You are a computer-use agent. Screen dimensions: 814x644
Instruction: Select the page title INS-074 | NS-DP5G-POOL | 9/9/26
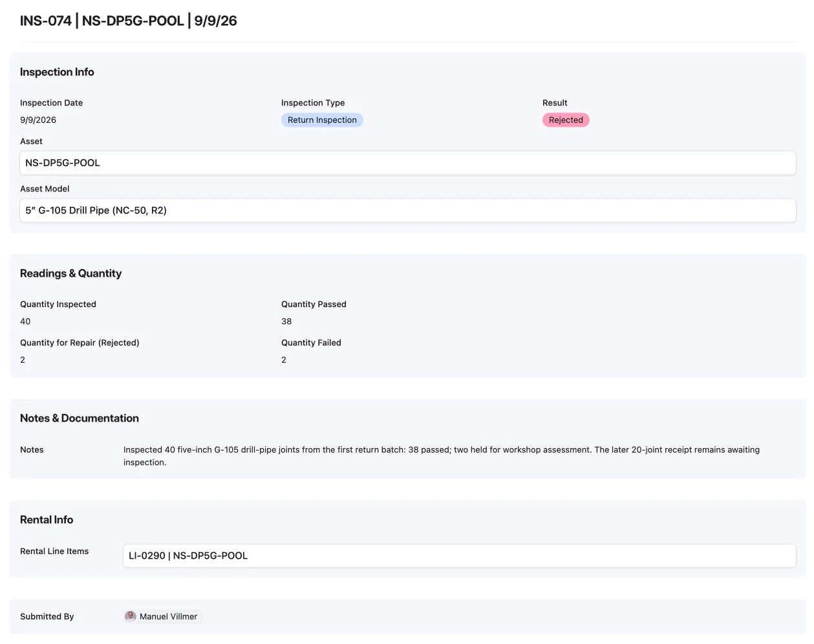[129, 21]
